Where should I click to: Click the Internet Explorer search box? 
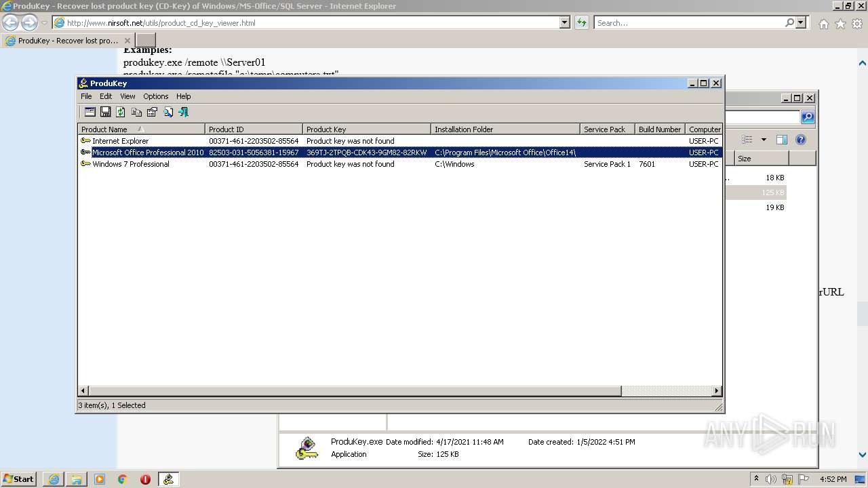(x=690, y=23)
